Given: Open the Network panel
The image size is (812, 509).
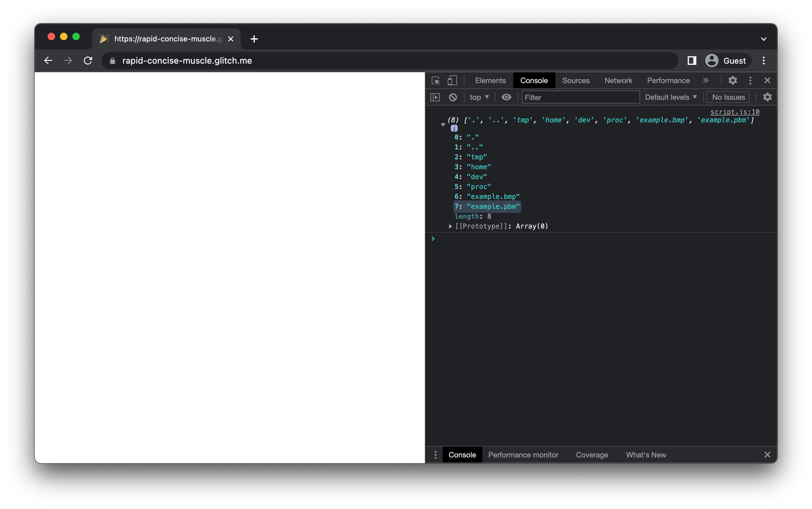Looking at the screenshot, I should (x=618, y=80).
